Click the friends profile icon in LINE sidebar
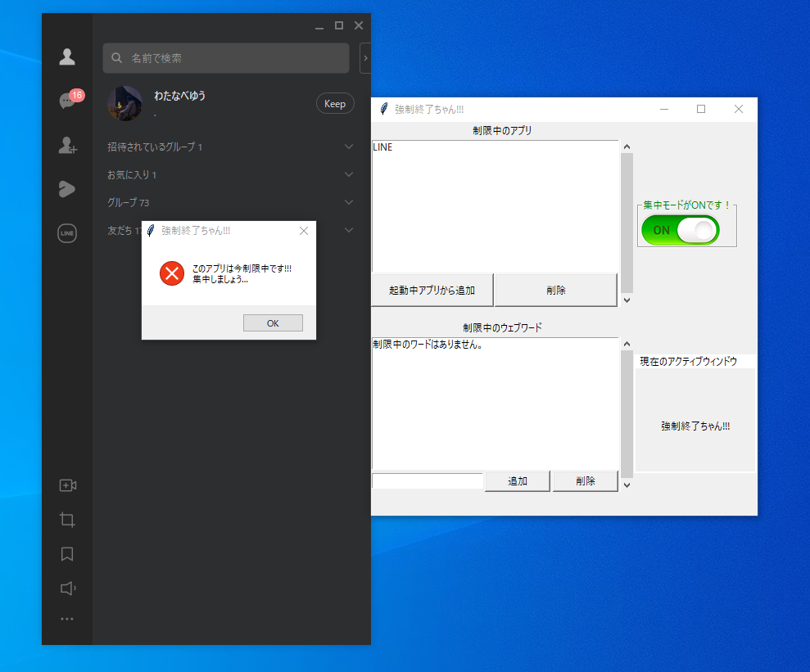Image resolution: width=810 pixels, height=672 pixels. pyautogui.click(x=67, y=56)
